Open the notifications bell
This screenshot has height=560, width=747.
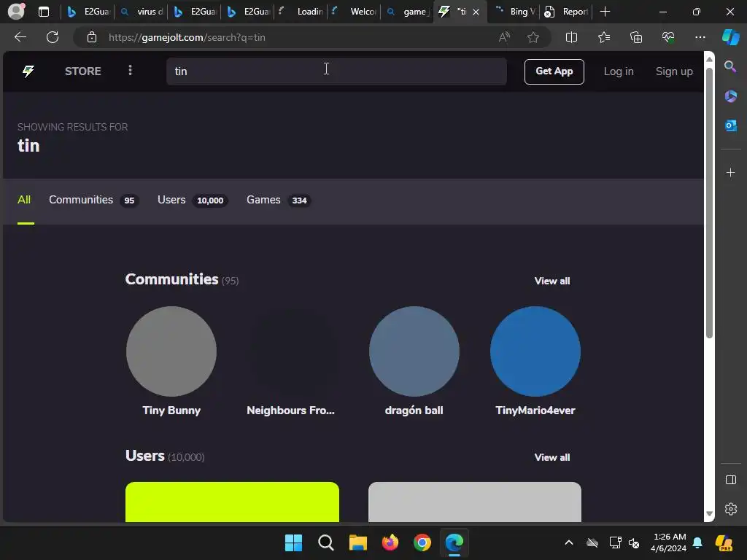click(697, 542)
